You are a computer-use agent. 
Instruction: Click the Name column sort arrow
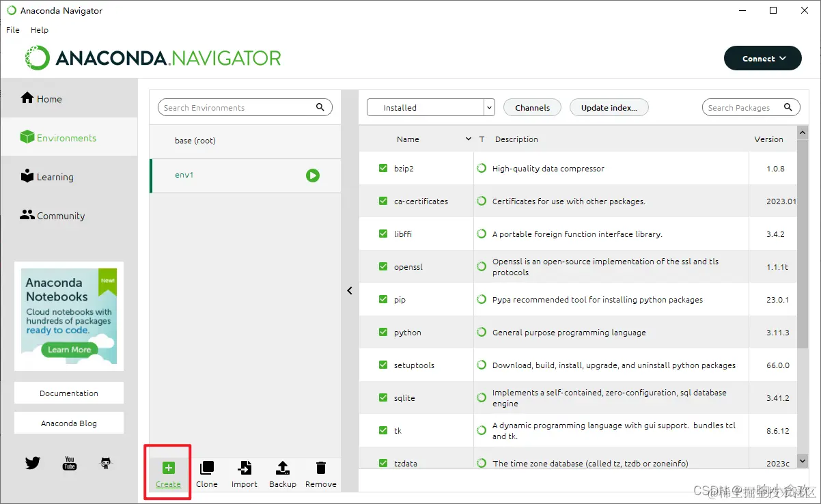point(469,139)
